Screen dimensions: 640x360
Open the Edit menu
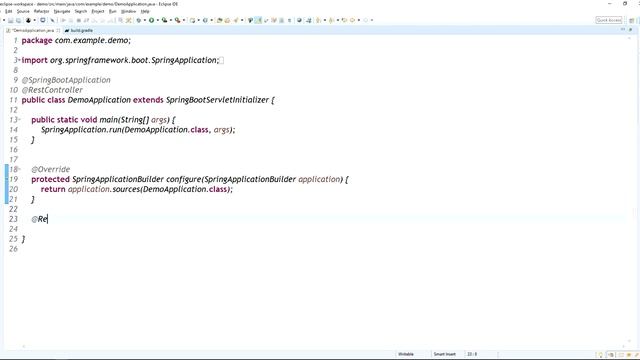[x=8, y=11]
